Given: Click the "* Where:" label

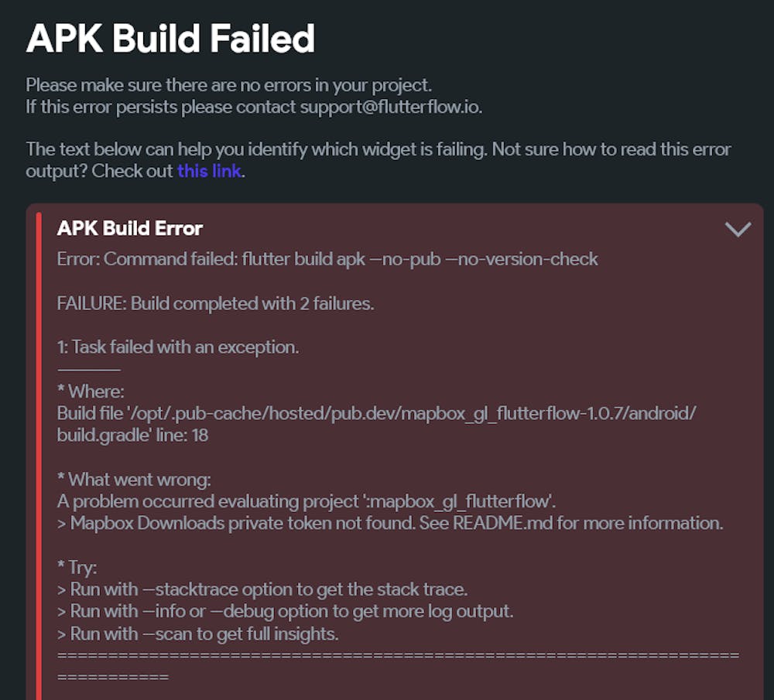Looking at the screenshot, I should click(91, 391).
